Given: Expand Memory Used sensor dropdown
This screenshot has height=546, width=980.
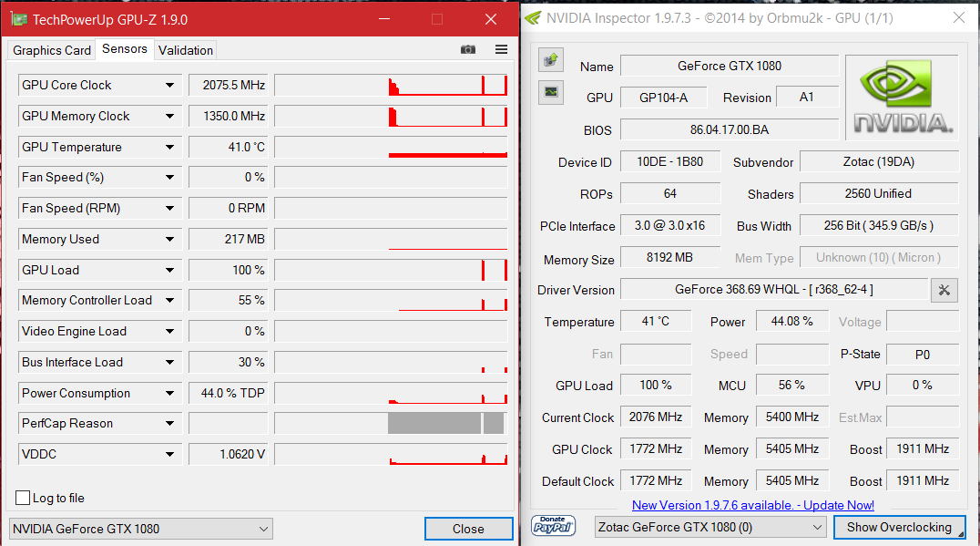Looking at the screenshot, I should point(169,239).
